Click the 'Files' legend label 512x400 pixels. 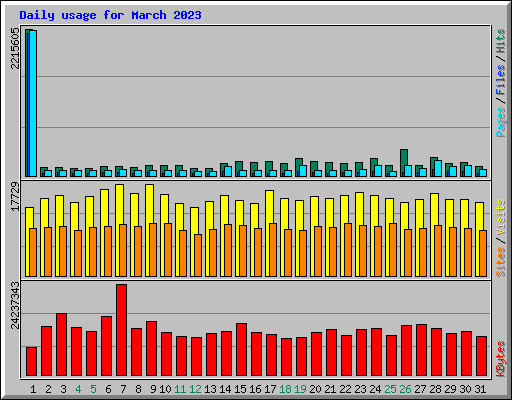pyautogui.click(x=501, y=80)
